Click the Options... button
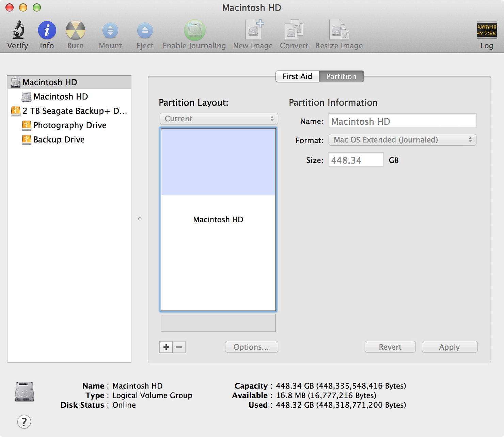This screenshot has width=504, height=437. pyautogui.click(x=251, y=347)
